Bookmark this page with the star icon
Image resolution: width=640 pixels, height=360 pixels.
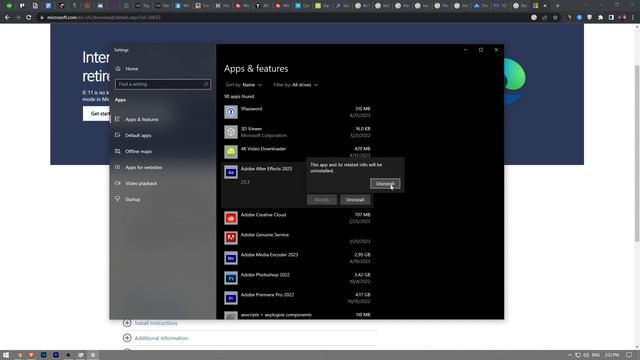[555, 18]
